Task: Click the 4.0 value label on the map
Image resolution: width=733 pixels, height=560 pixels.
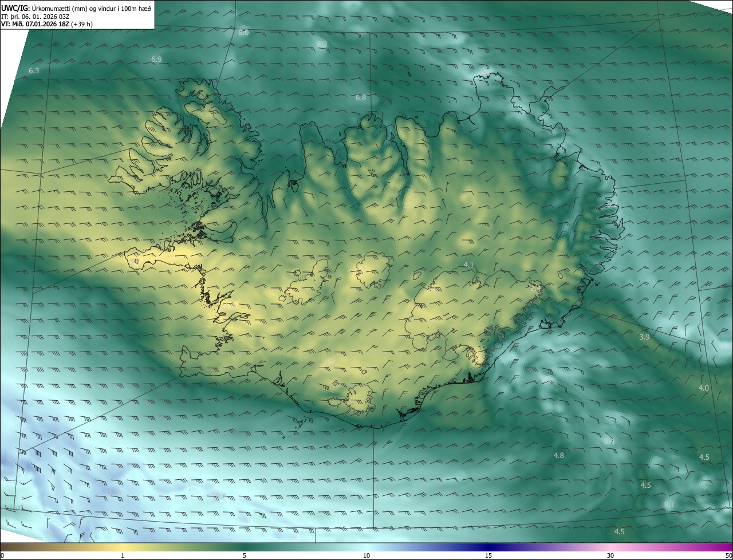Action: coord(704,388)
